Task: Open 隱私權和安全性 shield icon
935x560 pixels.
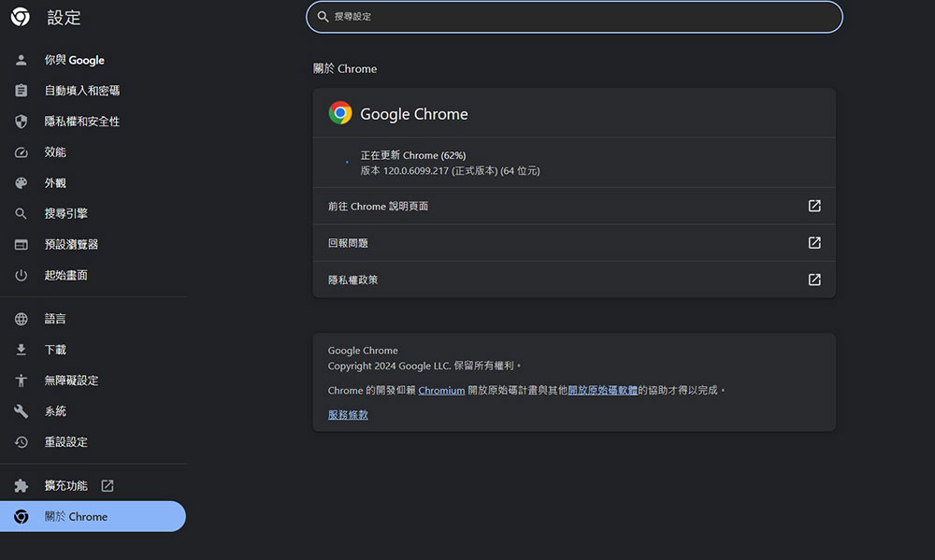Action: coord(22,122)
